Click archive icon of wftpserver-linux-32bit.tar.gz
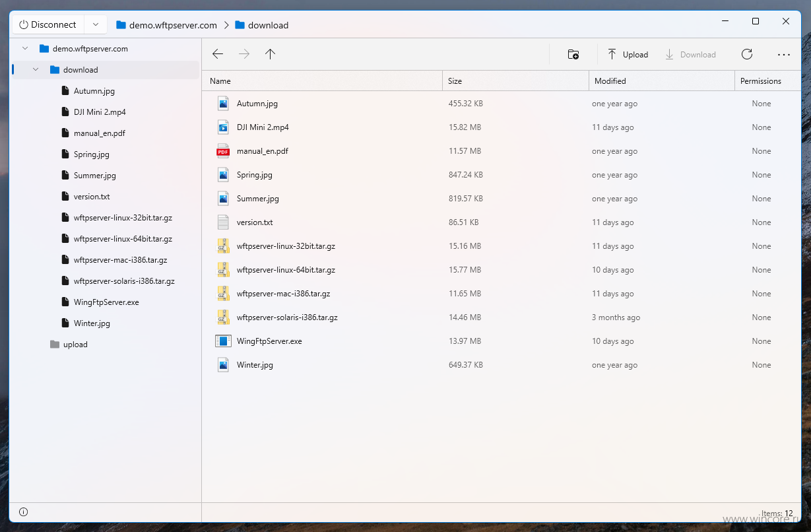Viewport: 811px width, 532px height. click(223, 246)
